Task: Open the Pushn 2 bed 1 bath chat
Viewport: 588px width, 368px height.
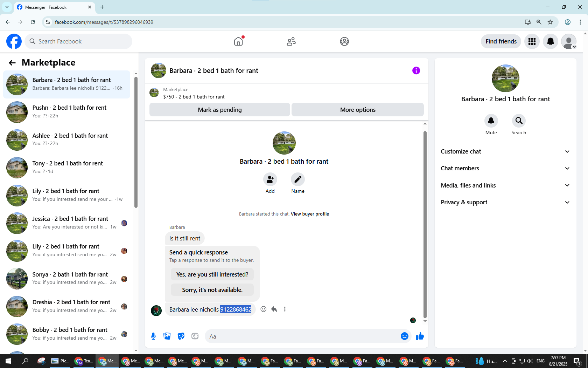Action: pyautogui.click(x=66, y=112)
